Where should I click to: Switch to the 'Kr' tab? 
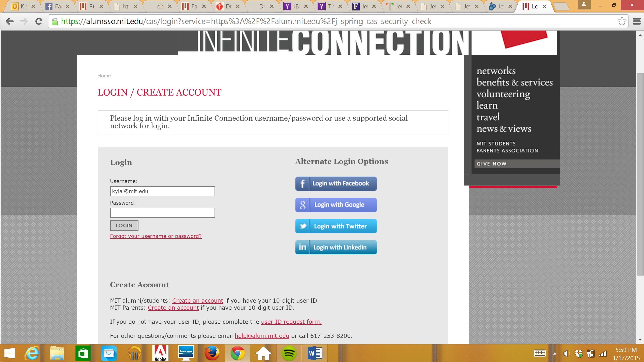(x=23, y=6)
